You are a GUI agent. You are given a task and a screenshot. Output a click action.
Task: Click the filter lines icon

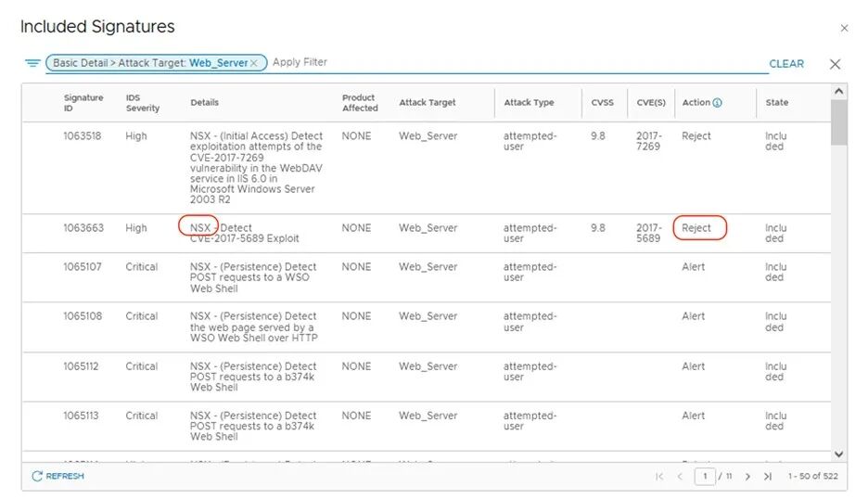click(32, 63)
